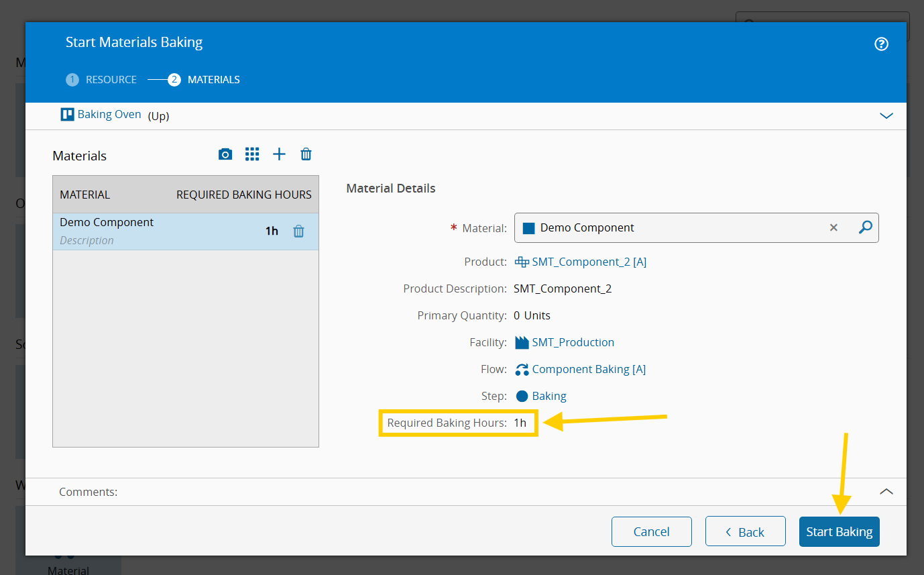Viewport: 924px width, 575px height.
Task: Open the SMT_Production facility link
Action: pos(573,343)
